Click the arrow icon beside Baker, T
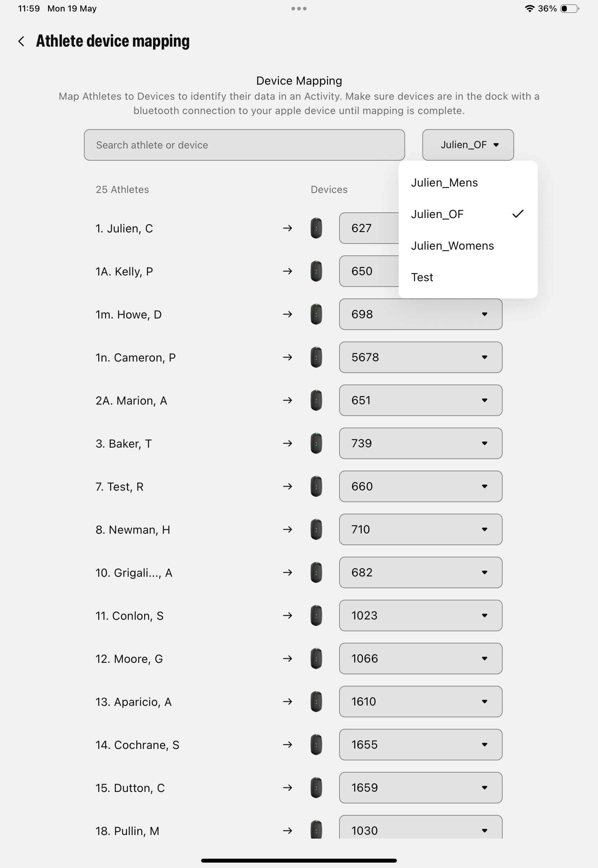 [x=288, y=443]
